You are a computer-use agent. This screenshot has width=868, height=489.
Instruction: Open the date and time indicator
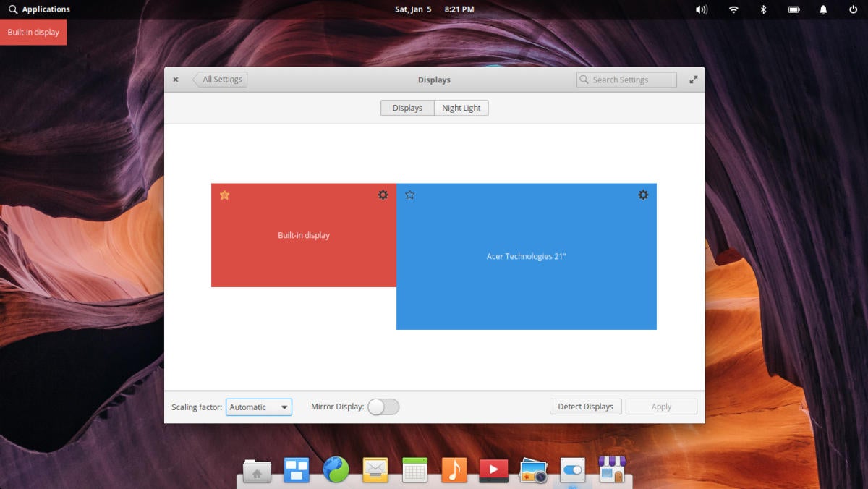tap(435, 9)
